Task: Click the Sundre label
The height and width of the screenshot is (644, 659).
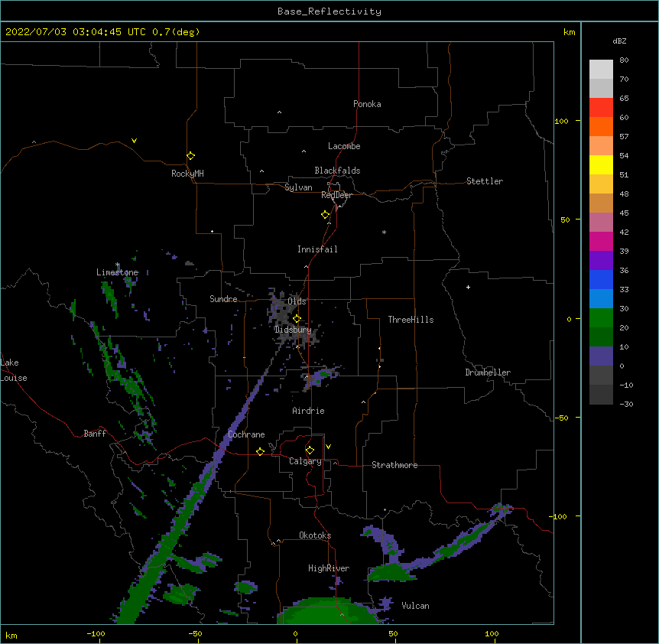Action: [x=223, y=299]
